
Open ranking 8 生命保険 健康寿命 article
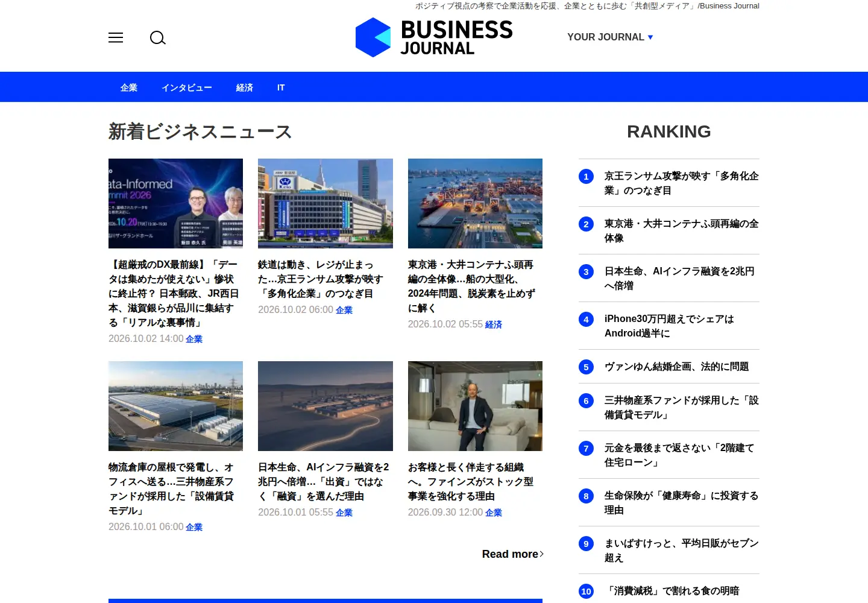click(669, 503)
